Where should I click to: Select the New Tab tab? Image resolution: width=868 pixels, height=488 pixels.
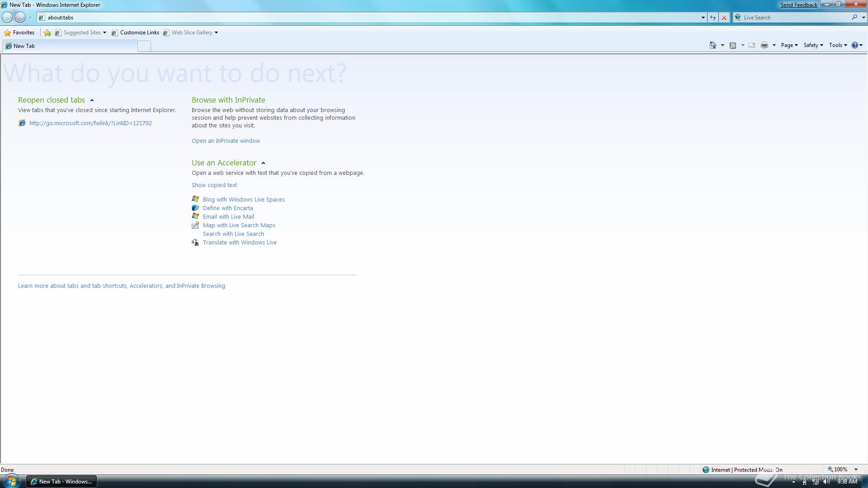[70, 46]
